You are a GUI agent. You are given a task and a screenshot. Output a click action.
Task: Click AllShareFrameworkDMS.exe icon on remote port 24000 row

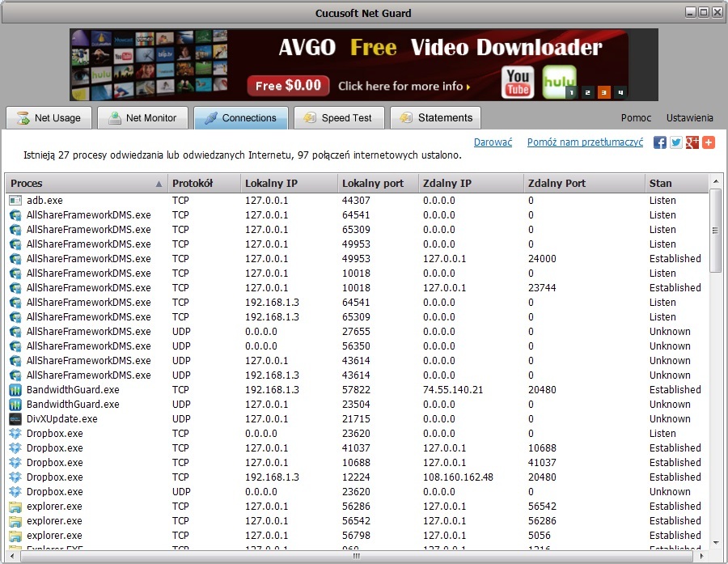15,259
